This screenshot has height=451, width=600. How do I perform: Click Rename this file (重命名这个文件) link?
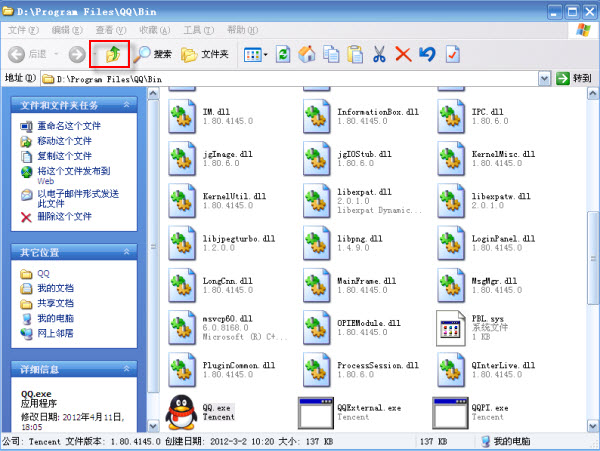tap(69, 126)
